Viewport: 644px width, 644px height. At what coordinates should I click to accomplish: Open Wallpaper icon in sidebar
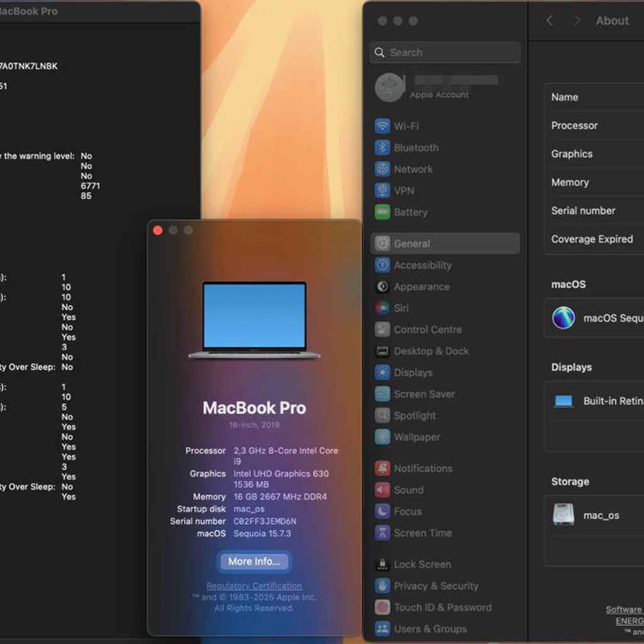tap(382, 437)
